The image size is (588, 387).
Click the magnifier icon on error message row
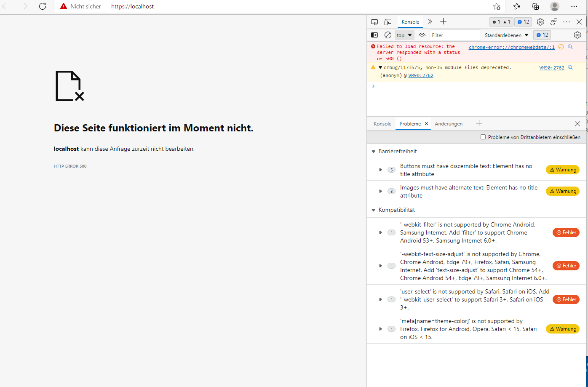(x=570, y=47)
